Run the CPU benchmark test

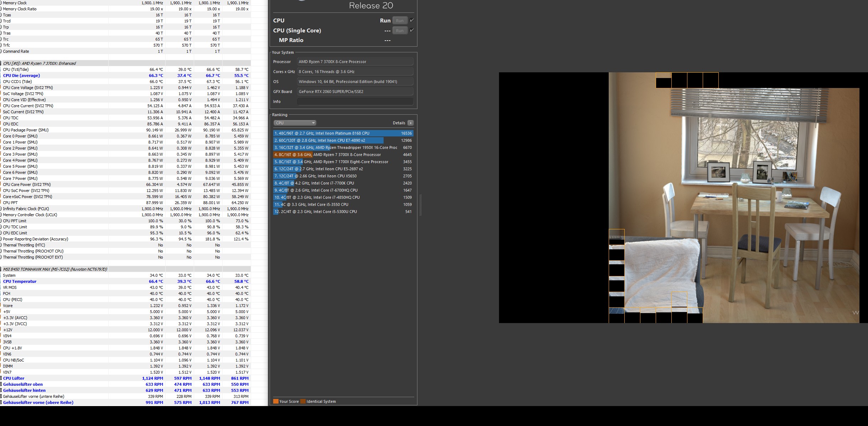pos(400,21)
